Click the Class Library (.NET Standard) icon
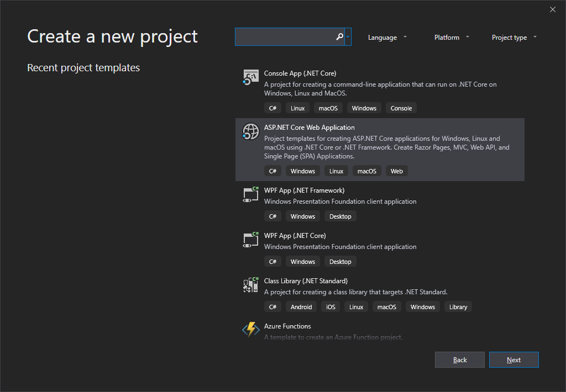The width and height of the screenshot is (566, 392). (250, 285)
